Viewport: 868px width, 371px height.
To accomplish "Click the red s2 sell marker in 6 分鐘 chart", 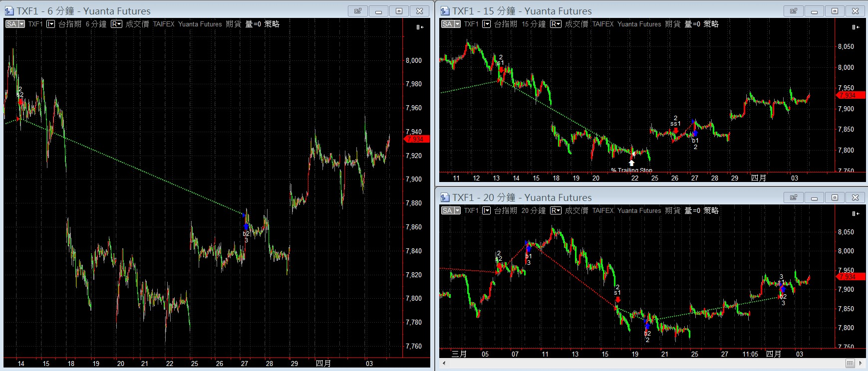I will click(x=20, y=101).
